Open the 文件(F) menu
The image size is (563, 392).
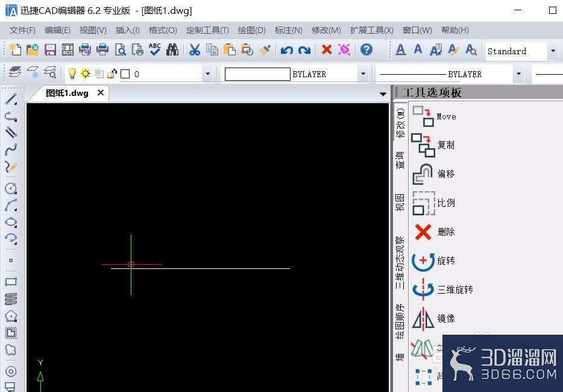(22, 30)
